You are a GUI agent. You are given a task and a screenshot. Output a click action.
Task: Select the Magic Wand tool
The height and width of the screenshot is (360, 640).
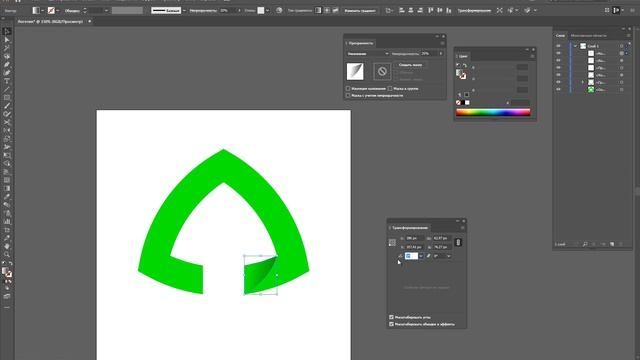tap(7, 48)
